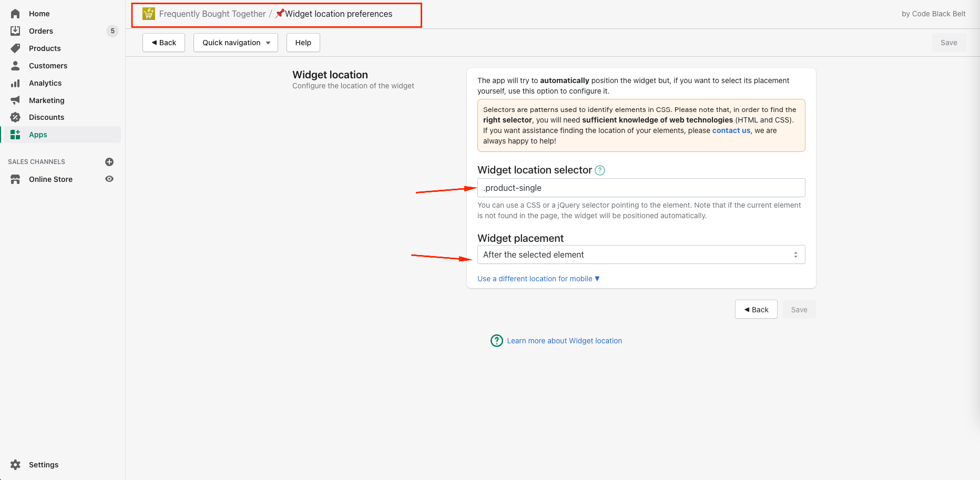Click the Products tag icon
980x480 pixels.
click(x=15, y=48)
